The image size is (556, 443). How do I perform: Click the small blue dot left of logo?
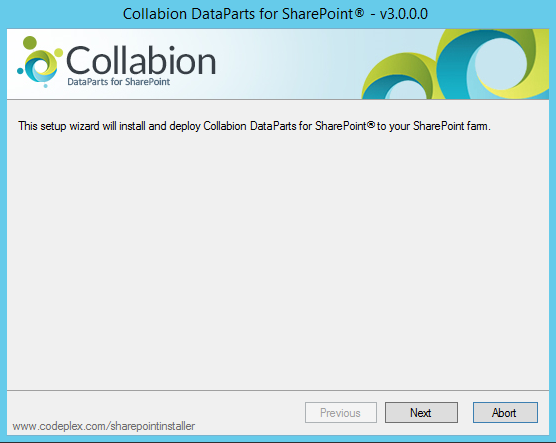coord(20,71)
